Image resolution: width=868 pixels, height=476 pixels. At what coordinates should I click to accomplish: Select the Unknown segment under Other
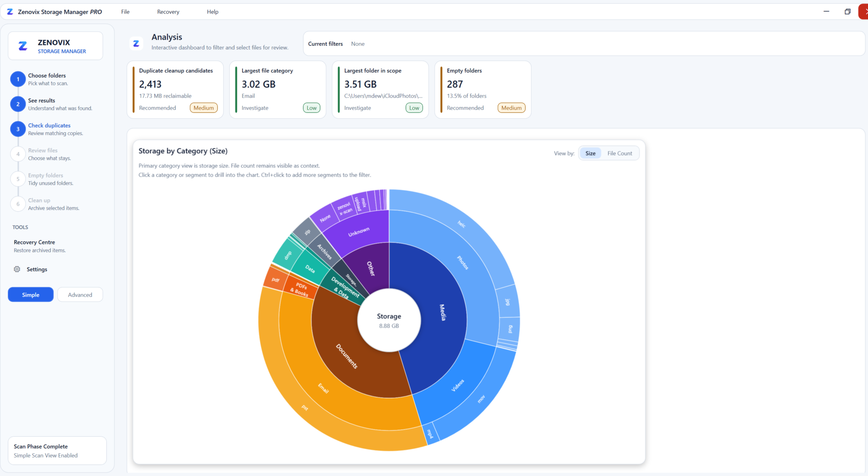tap(359, 232)
